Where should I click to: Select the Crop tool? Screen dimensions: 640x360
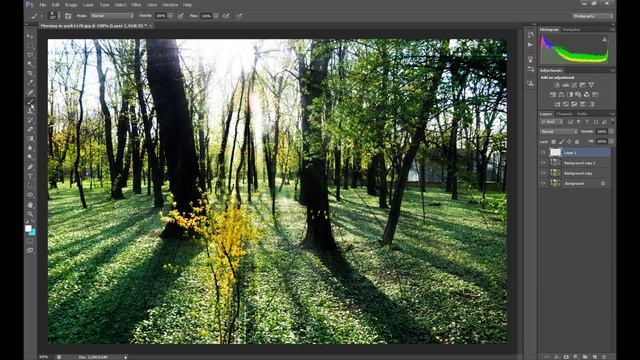click(x=30, y=73)
